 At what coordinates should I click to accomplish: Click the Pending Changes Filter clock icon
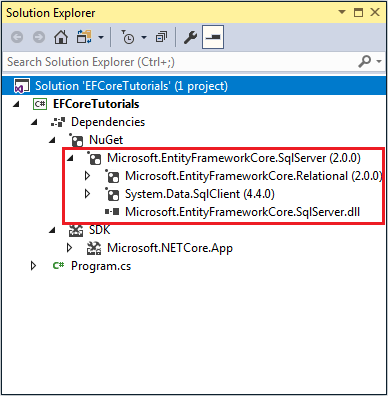[x=128, y=37]
